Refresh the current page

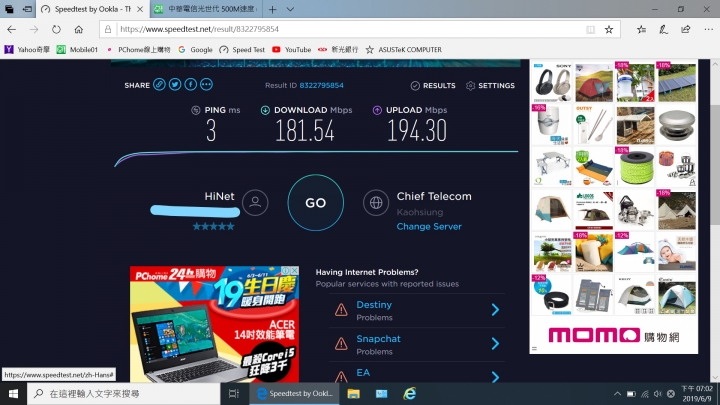[56, 29]
